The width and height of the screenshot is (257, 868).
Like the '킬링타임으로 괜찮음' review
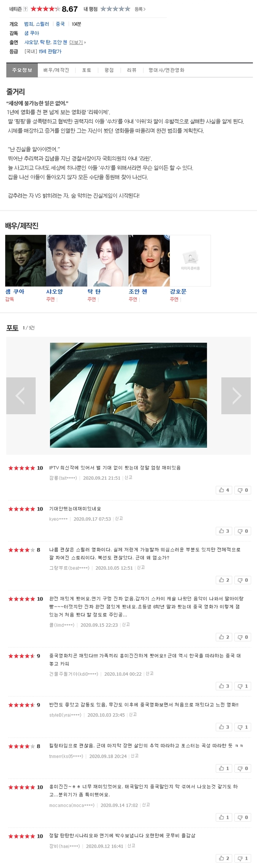(x=224, y=768)
